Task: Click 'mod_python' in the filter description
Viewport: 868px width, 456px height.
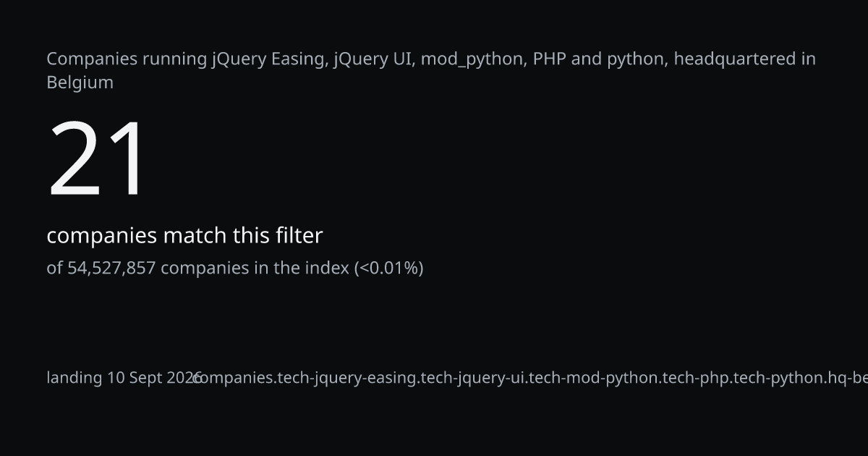Action: coord(472,59)
